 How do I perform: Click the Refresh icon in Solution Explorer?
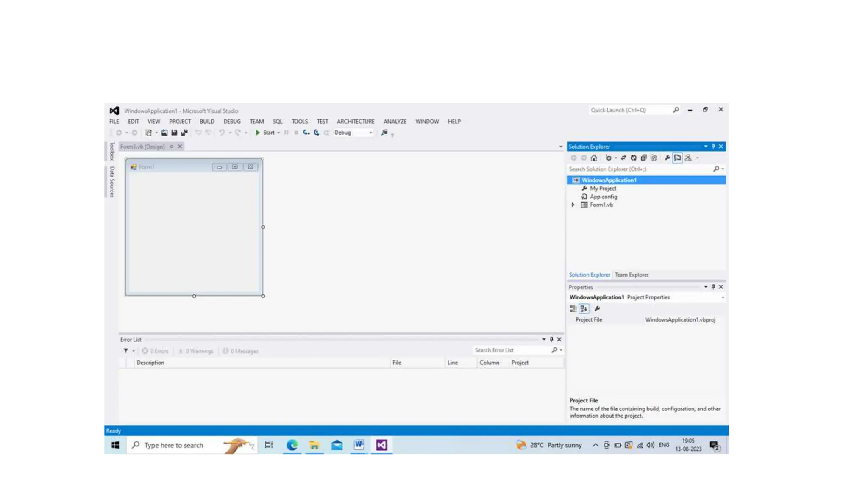pos(633,158)
